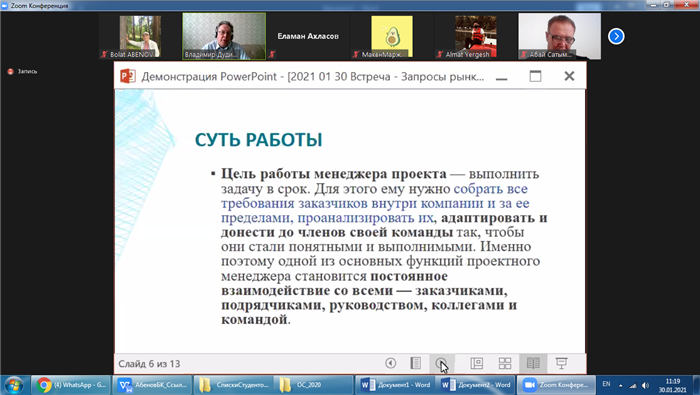Image resolution: width=700 pixels, height=395 pixels.
Task: Select Bolat ABENOV video thumbnail
Action: pos(140,36)
